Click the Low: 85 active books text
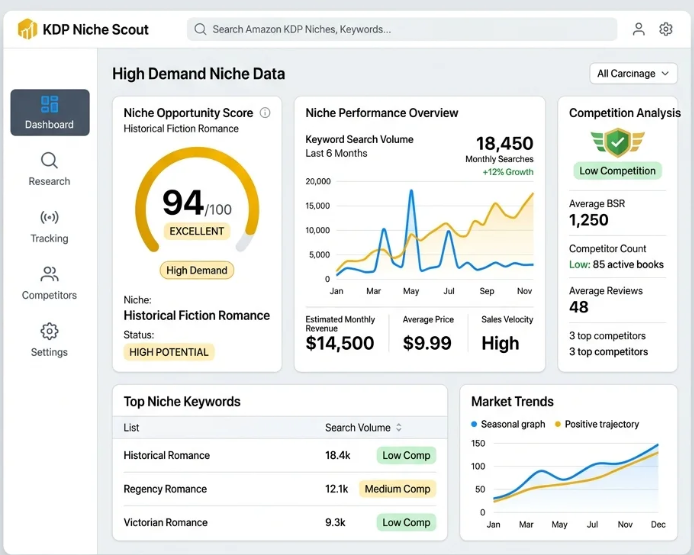Viewport: 694px width, 555px height. [617, 265]
